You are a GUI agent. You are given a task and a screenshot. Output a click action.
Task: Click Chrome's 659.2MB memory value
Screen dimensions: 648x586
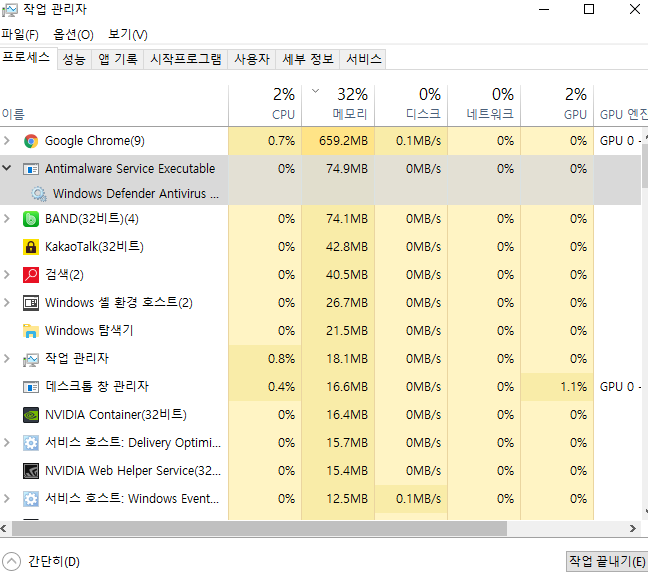[x=343, y=141]
